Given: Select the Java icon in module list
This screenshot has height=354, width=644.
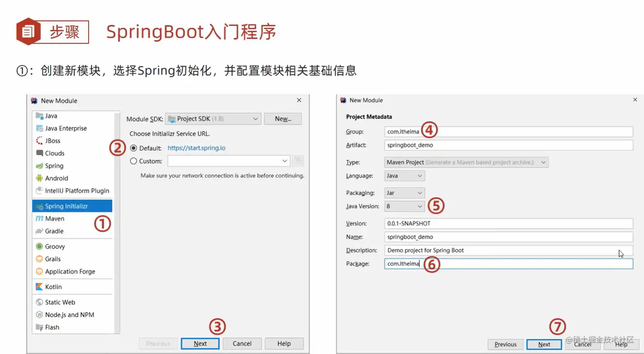Looking at the screenshot, I should (40, 116).
